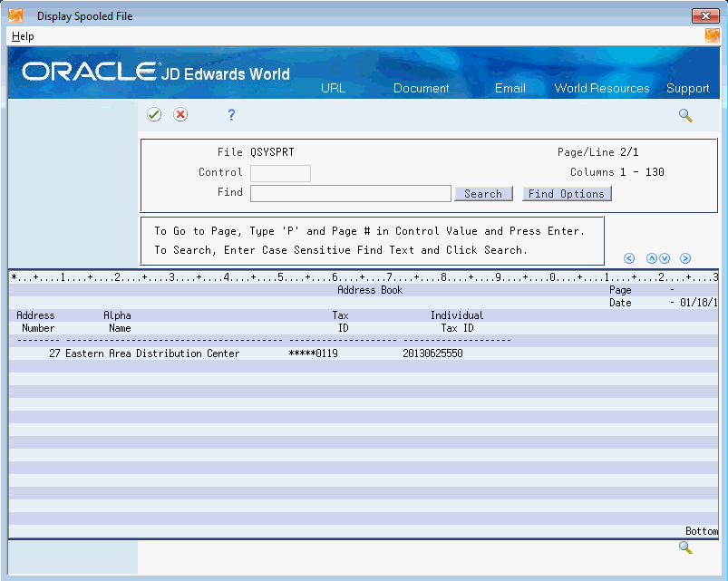Click the Find Options button
Viewport: 728px width, 581px height.
coord(567,193)
